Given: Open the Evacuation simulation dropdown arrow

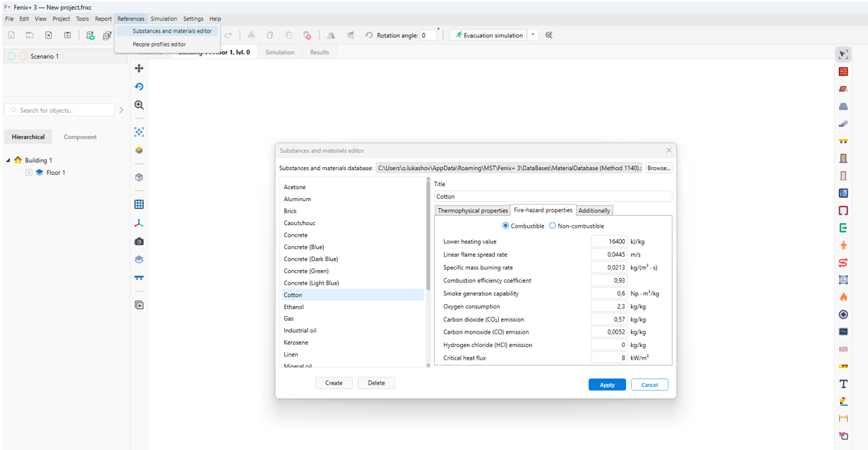Looking at the screenshot, I should (533, 35).
